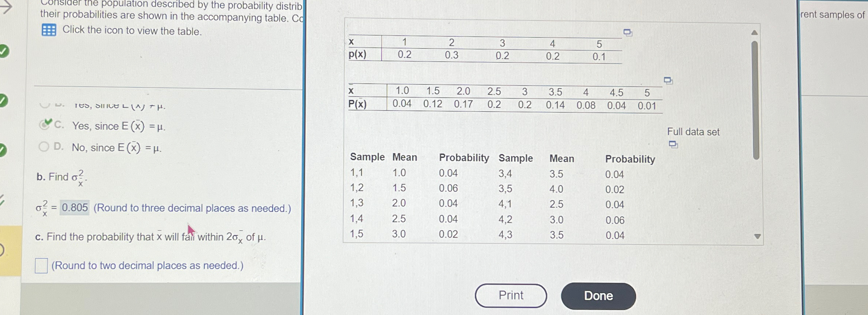Click the scrollbar up arrow in the table viewer
This screenshot has width=868, height=315.
pos(755,32)
